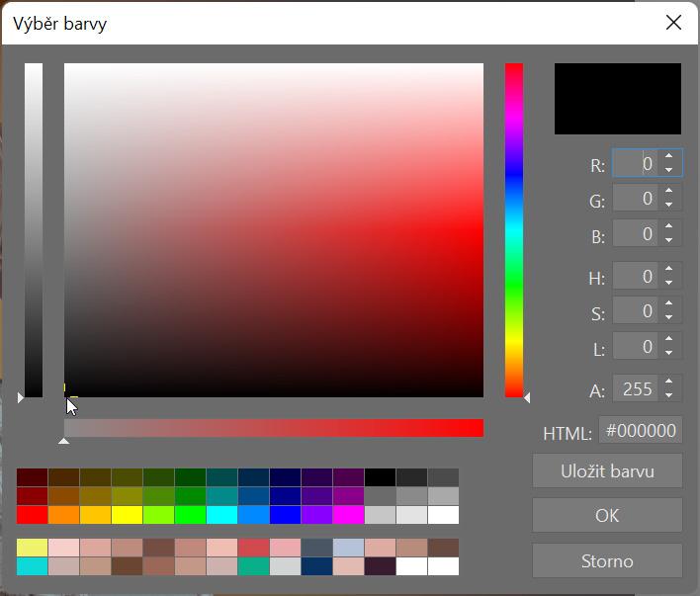Select the violet purple bright-row swatch
This screenshot has width=700, height=596.
point(317,515)
